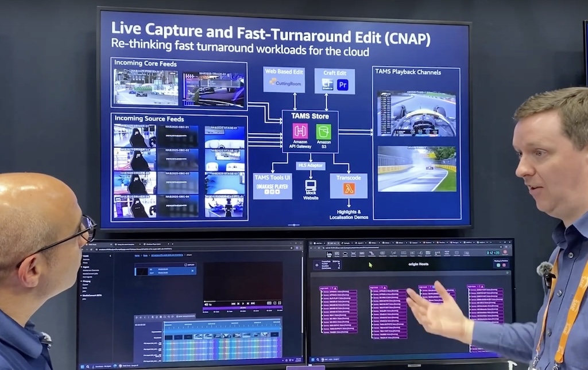Viewport: 588px width, 370px height.
Task: Open the Home breadcrumb link
Action: [137, 255]
